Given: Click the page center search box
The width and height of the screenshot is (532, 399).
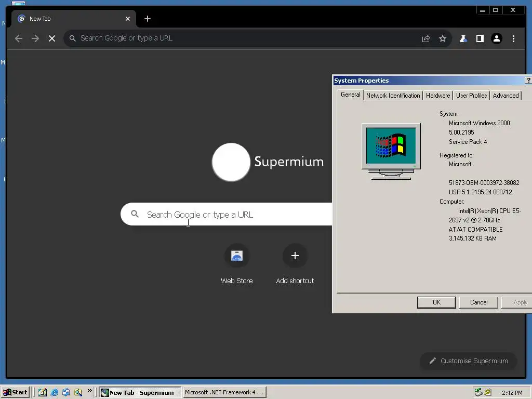Looking at the screenshot, I should click(227, 214).
